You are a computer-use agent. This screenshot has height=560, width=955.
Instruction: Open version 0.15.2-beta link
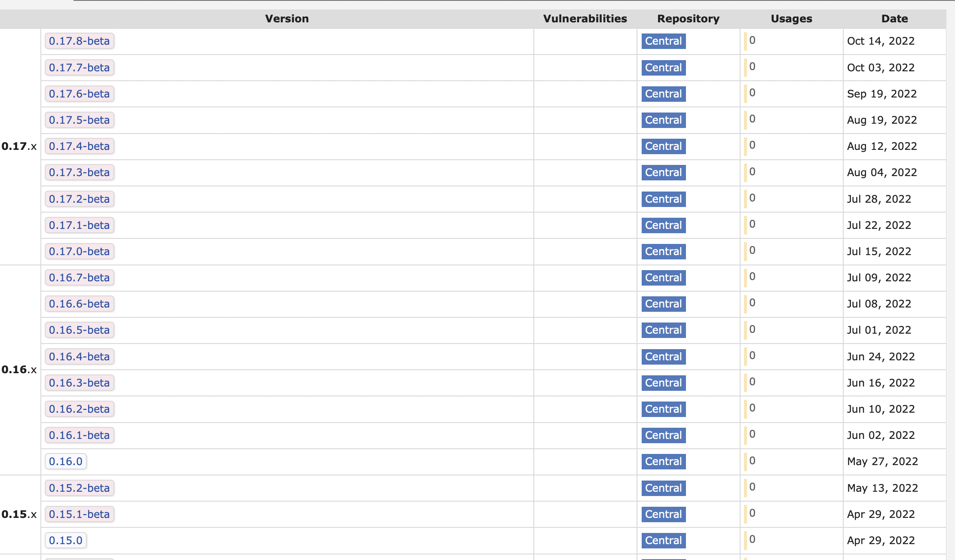point(79,488)
